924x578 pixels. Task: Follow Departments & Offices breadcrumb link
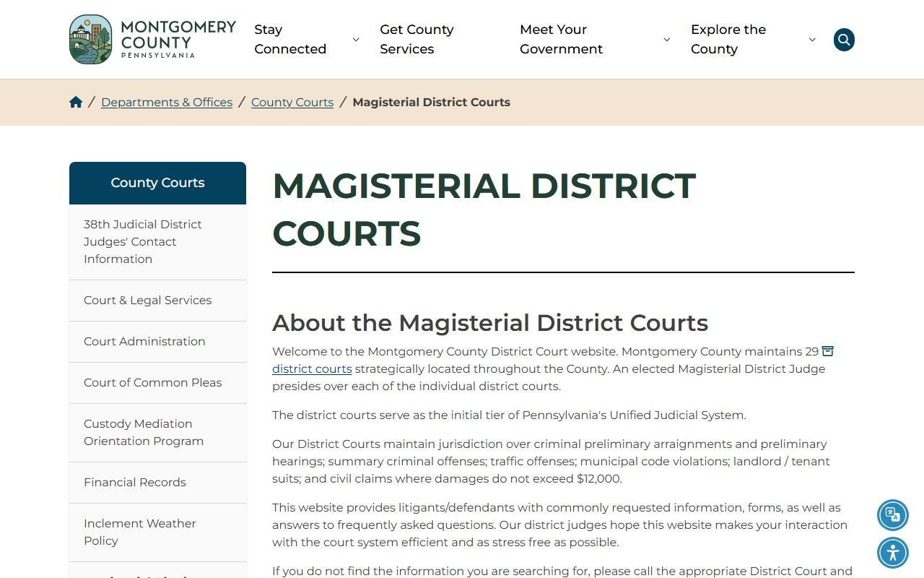[167, 103]
